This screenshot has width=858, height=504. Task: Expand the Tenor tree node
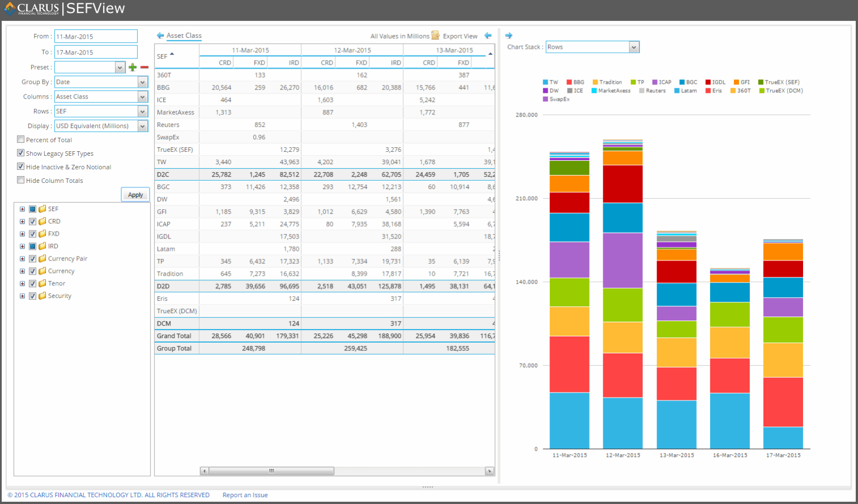pyautogui.click(x=22, y=284)
